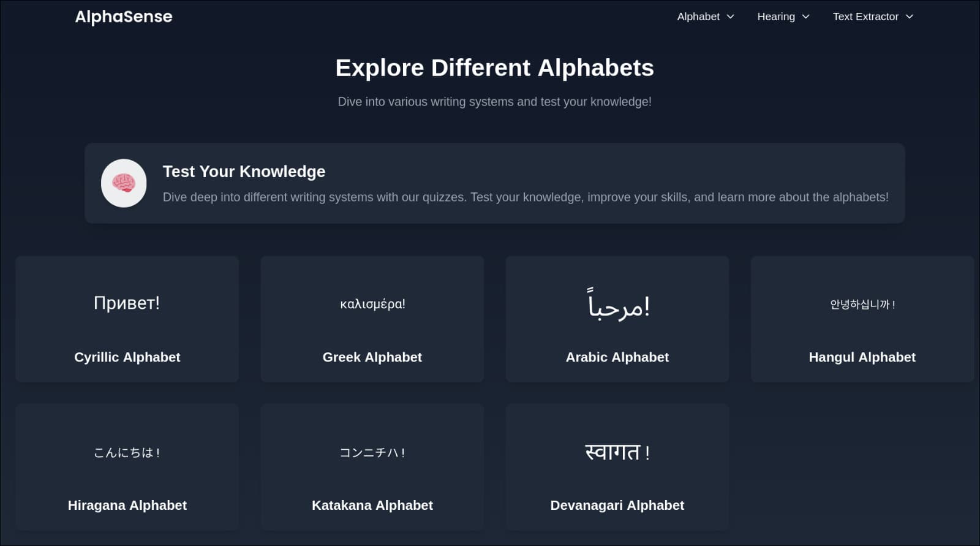This screenshot has height=546, width=980.
Task: Click the Katakana greeting sample text
Action: 372,453
